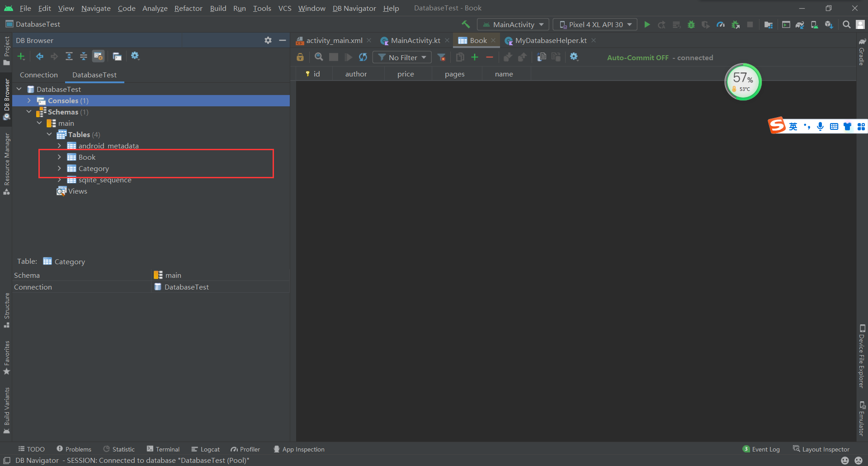Screen dimensions: 868x466
Task: Click the author column header
Action: tap(356, 74)
